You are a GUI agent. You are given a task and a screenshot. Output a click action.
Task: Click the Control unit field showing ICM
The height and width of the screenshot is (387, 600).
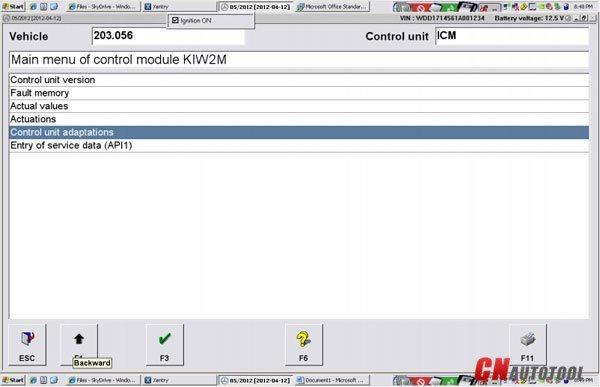(x=512, y=36)
